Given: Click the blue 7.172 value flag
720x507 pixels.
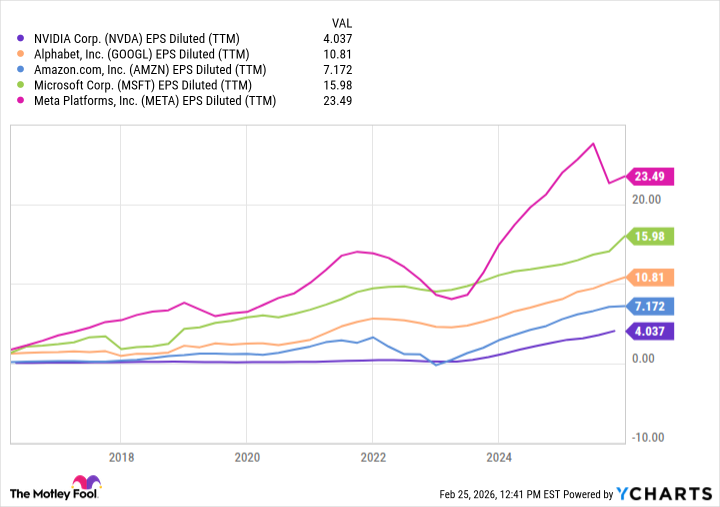Looking at the screenshot, I should pyautogui.click(x=652, y=306).
